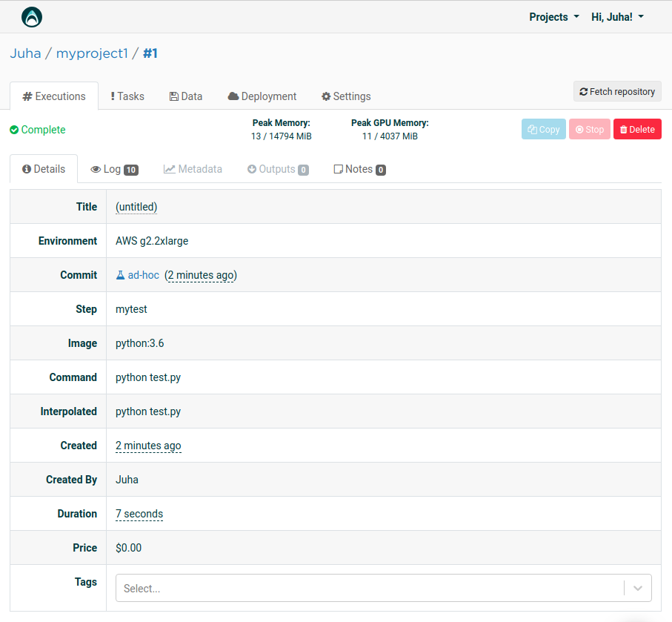Image resolution: width=672 pixels, height=622 pixels.
Task: Go to Juha breadcrumb link
Action: (x=25, y=53)
